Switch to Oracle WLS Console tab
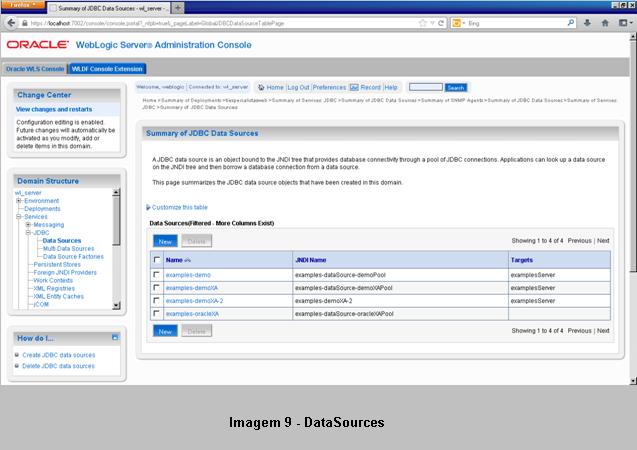This screenshot has height=450, width=637. (x=35, y=69)
